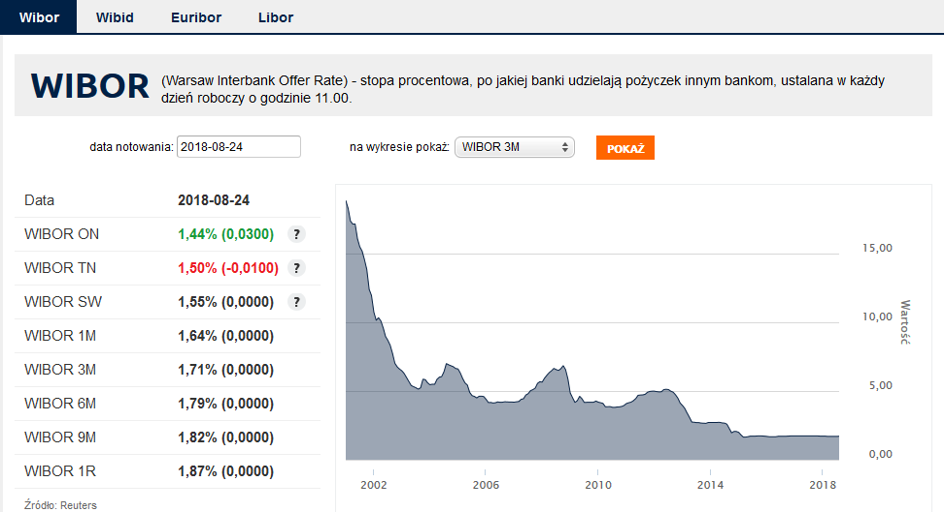Image resolution: width=945 pixels, height=512 pixels.
Task: Click the 2018 label on chart axis
Action: point(822,485)
